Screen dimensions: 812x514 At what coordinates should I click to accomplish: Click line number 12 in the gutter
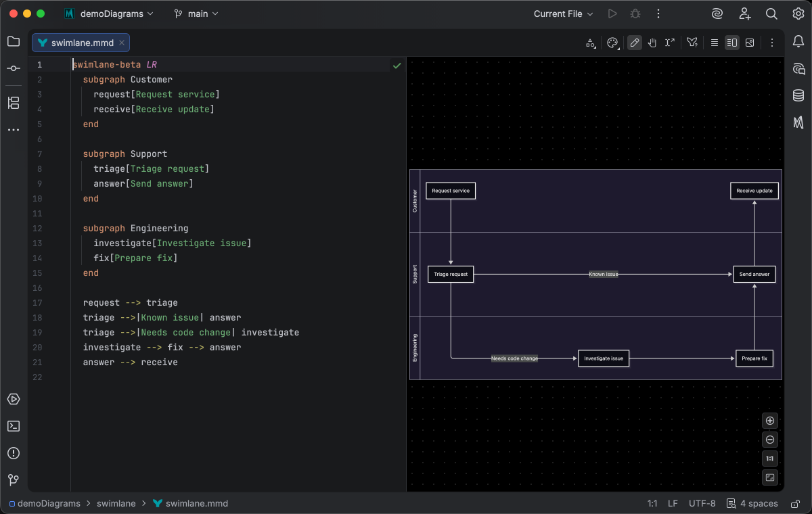37,229
